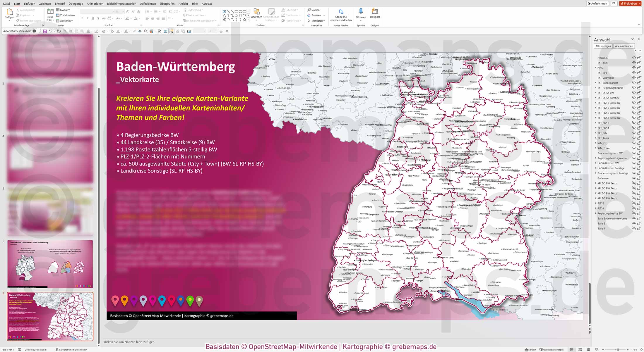Screen dimensions: 644x352
Task: Toggle visibility of the TXT_Titel layer
Action: pyautogui.click(x=634, y=63)
